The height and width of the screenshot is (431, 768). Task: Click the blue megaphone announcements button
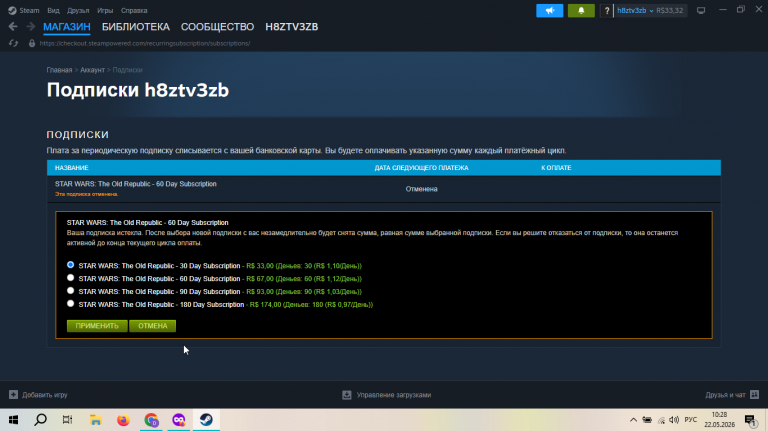click(x=550, y=10)
